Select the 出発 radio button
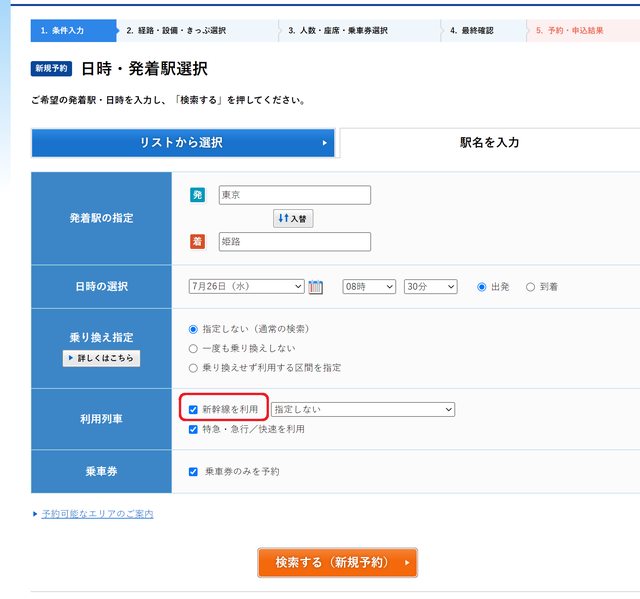This screenshot has width=640, height=599. [482, 287]
